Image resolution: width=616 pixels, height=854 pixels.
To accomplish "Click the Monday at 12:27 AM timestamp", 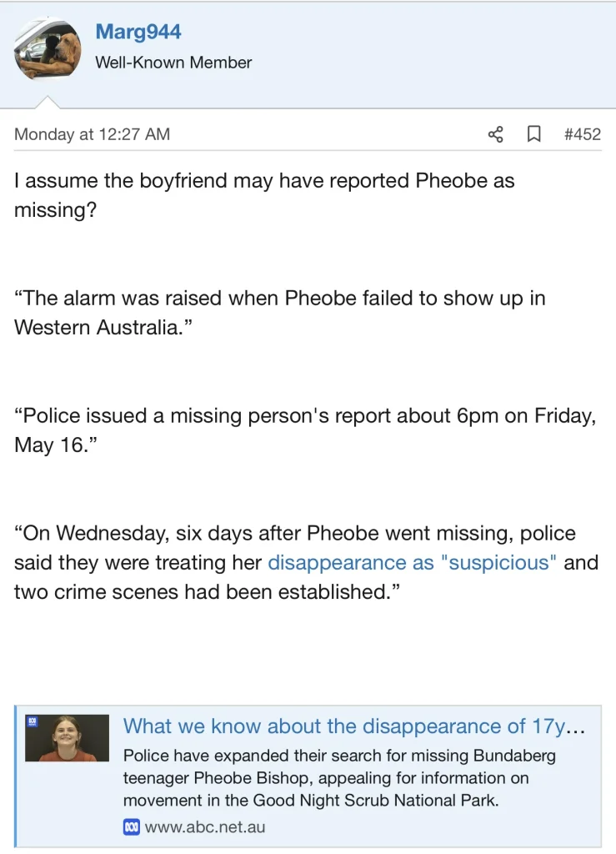I will click(x=92, y=134).
